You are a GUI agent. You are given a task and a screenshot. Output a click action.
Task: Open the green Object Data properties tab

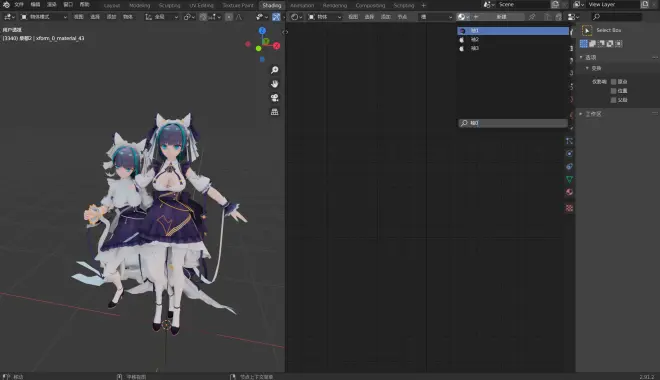coord(569,179)
